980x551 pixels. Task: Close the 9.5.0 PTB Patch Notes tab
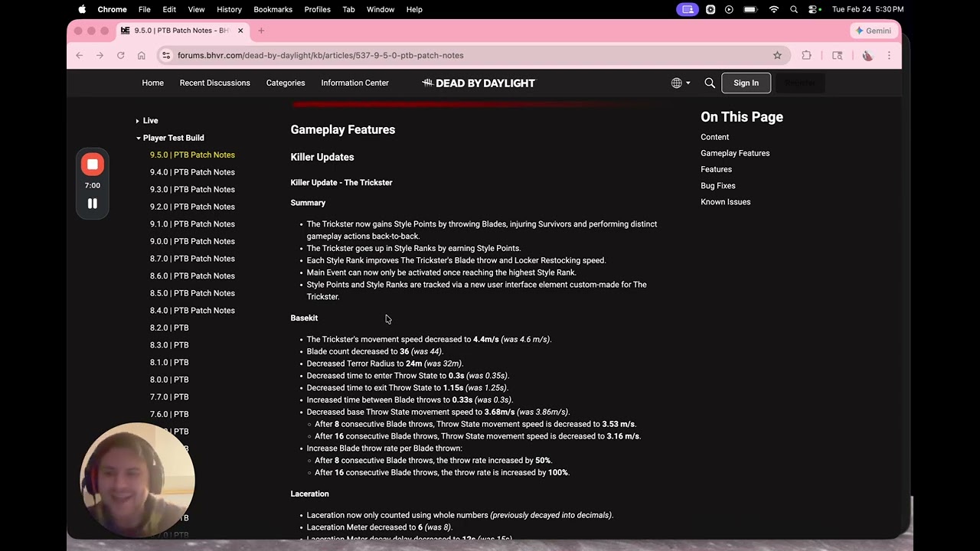240,31
